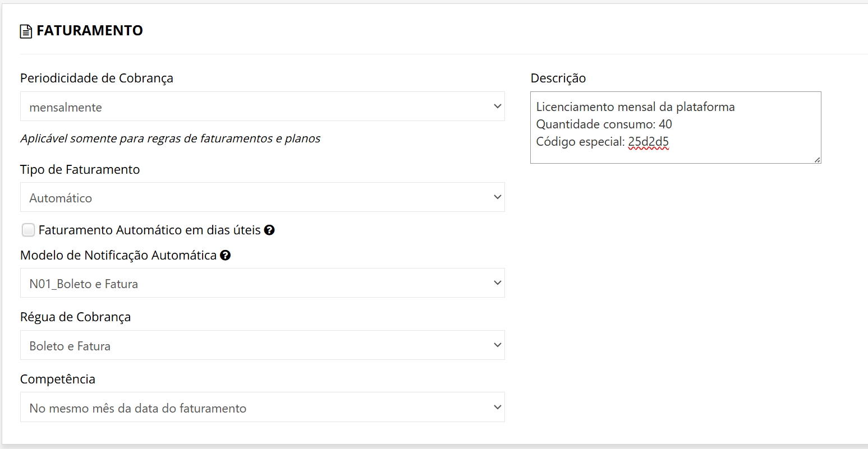
Task: Click the italic 'Aplicável somente para regras' hint text
Action: [x=170, y=138]
